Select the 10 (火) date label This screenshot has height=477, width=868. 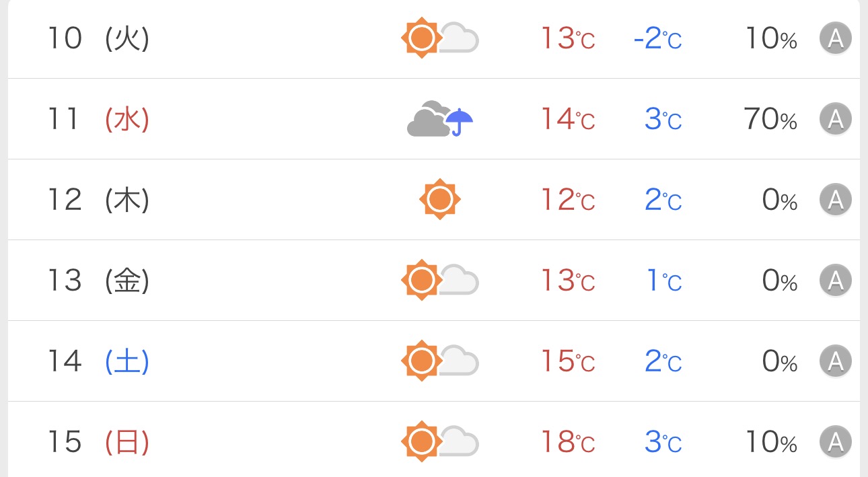[98, 38]
